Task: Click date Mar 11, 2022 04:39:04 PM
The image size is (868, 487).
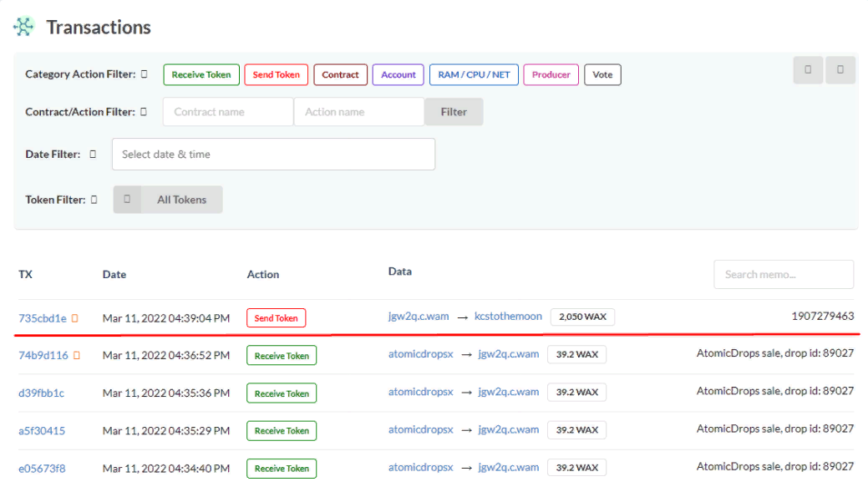Action: (x=166, y=318)
